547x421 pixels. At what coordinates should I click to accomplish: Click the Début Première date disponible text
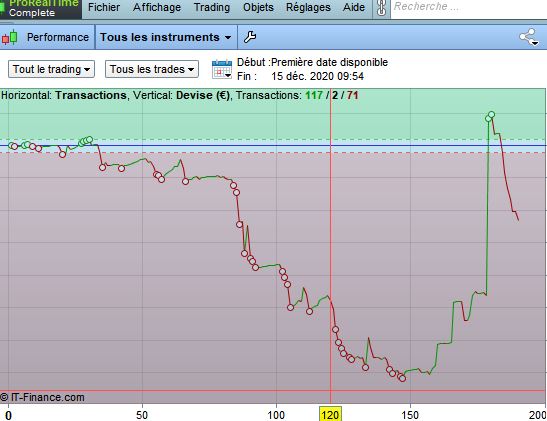(312, 62)
